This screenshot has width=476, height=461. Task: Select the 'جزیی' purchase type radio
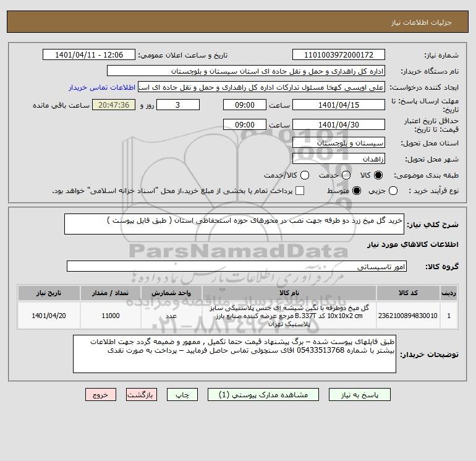(x=393, y=191)
